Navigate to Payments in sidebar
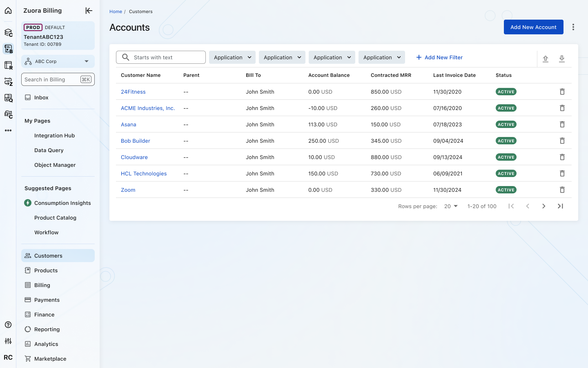588x368 pixels. pos(47,300)
